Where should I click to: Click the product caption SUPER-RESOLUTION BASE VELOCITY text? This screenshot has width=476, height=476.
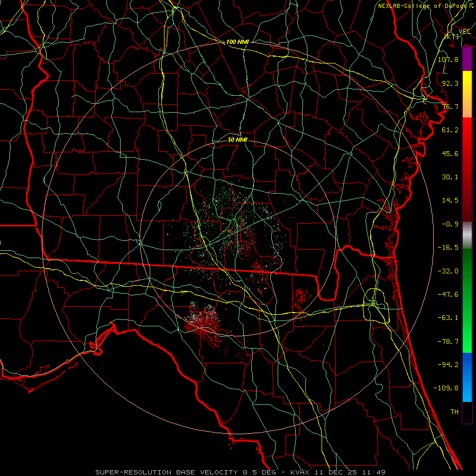pyautogui.click(x=168, y=472)
